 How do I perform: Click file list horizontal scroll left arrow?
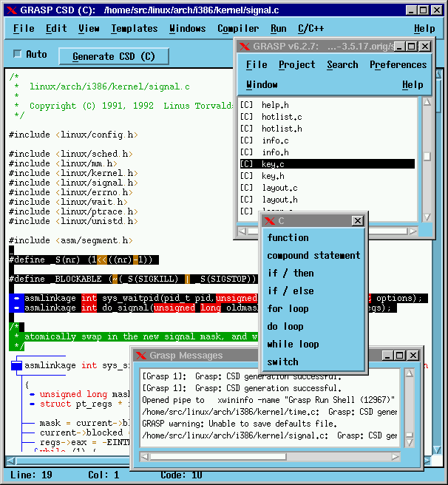242,231
